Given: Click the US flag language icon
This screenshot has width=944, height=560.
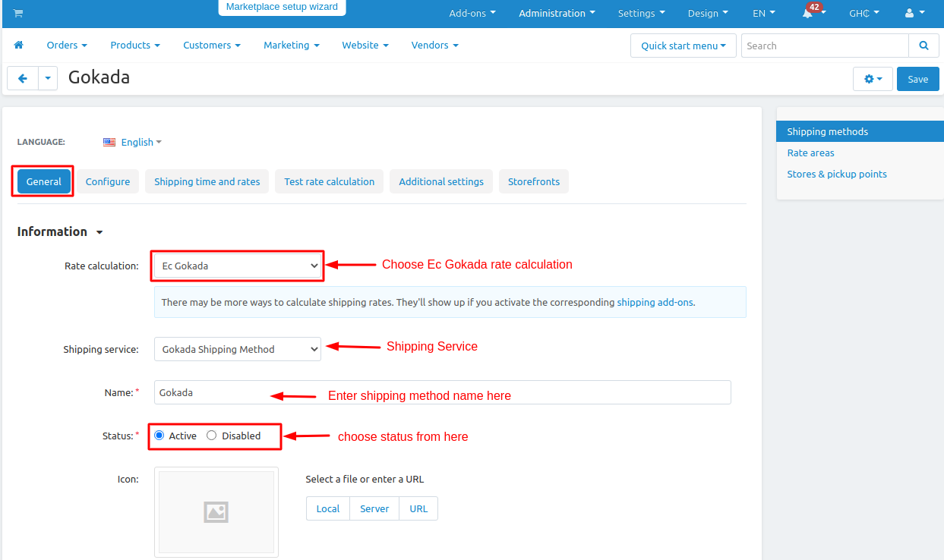Looking at the screenshot, I should (x=109, y=142).
